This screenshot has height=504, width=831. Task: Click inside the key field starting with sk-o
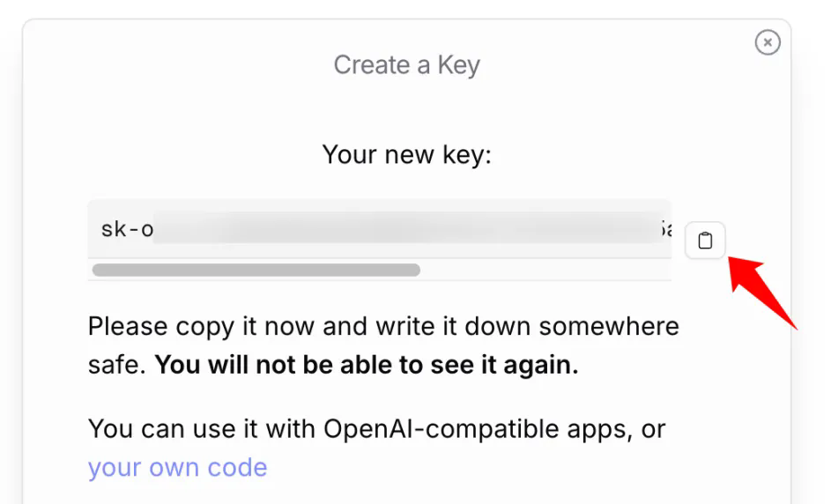(x=380, y=228)
